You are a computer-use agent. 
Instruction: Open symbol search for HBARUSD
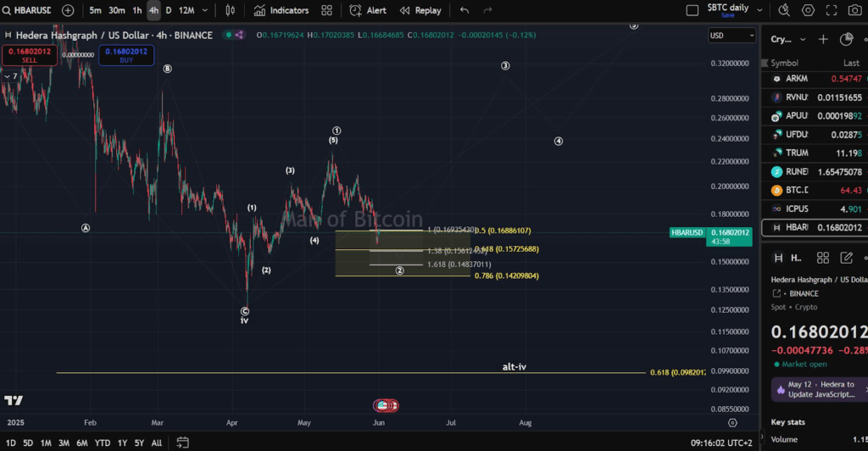pos(26,10)
